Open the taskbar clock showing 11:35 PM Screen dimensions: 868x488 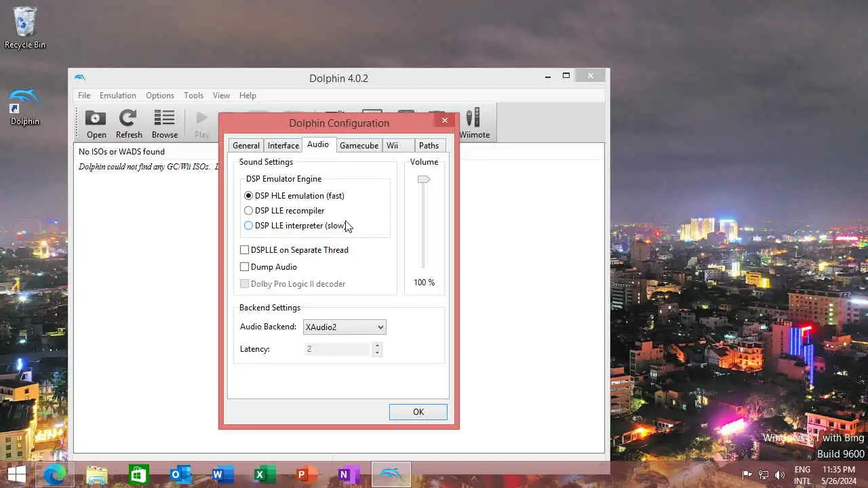tap(837, 475)
